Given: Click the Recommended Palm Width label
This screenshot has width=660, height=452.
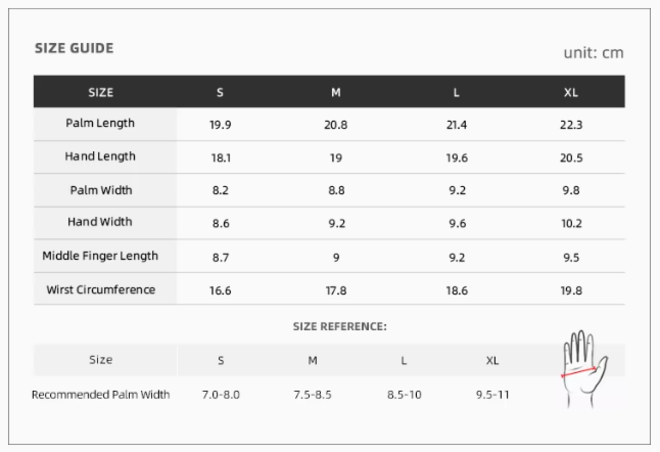Looking at the screenshot, I should click(x=101, y=394).
